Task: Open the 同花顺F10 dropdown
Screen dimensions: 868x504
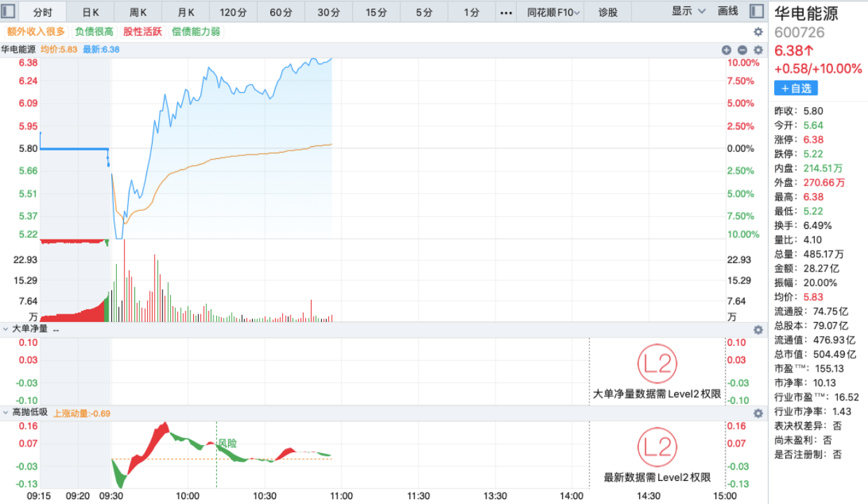Action: click(x=553, y=12)
